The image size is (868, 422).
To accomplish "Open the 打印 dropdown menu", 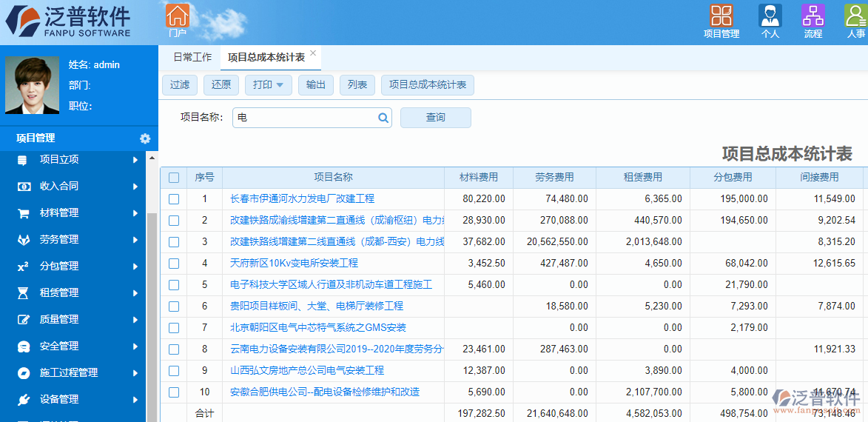I will [267, 85].
